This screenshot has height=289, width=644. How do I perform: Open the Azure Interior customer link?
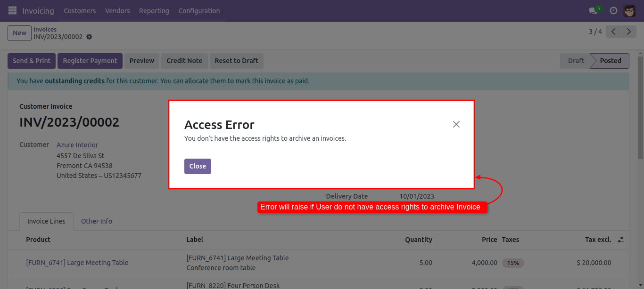[77, 145]
